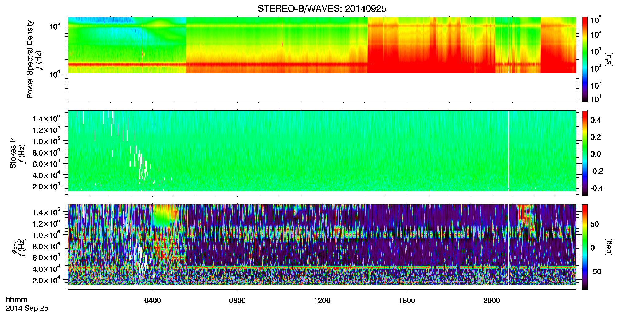This screenshot has width=644, height=332.
Task: Click the -50 label on degree colorbar
Action: [x=595, y=271]
